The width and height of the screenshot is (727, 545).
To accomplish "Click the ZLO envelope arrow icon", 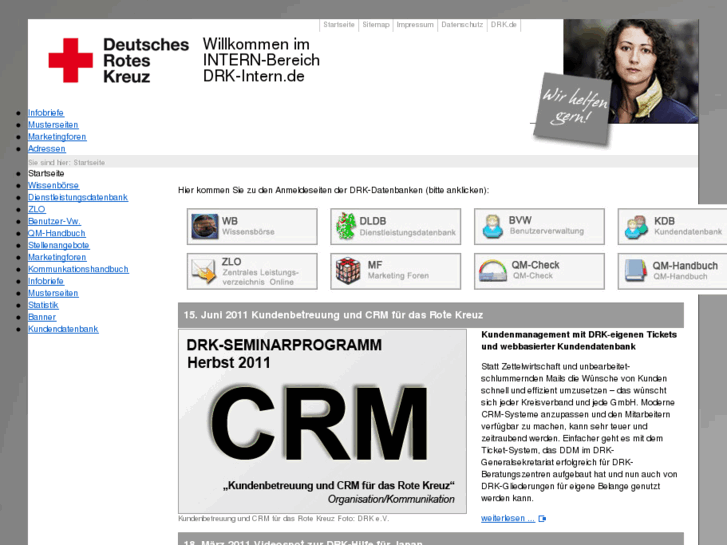I will [x=204, y=271].
